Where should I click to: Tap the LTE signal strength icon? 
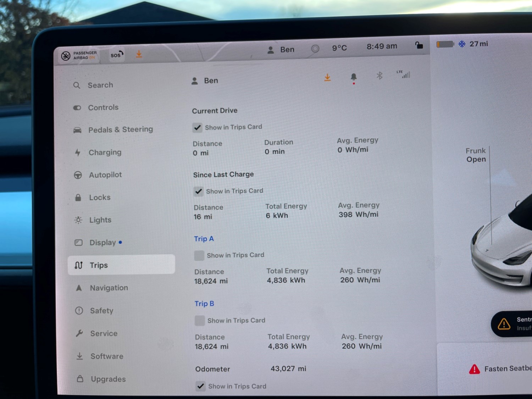[x=403, y=74]
